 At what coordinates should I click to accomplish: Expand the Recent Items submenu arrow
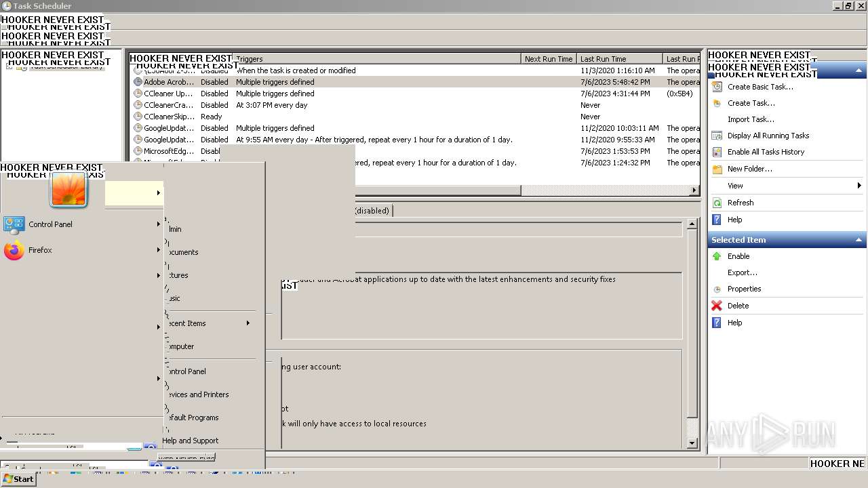click(248, 323)
